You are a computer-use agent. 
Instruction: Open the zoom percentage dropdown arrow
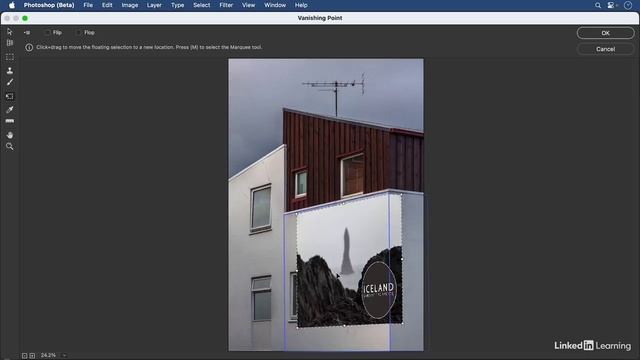click(x=64, y=356)
